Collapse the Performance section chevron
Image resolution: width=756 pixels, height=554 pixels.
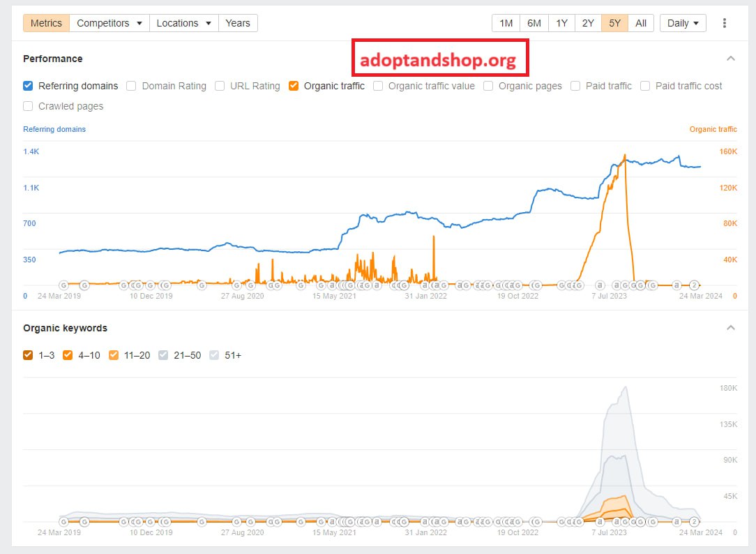(731, 59)
